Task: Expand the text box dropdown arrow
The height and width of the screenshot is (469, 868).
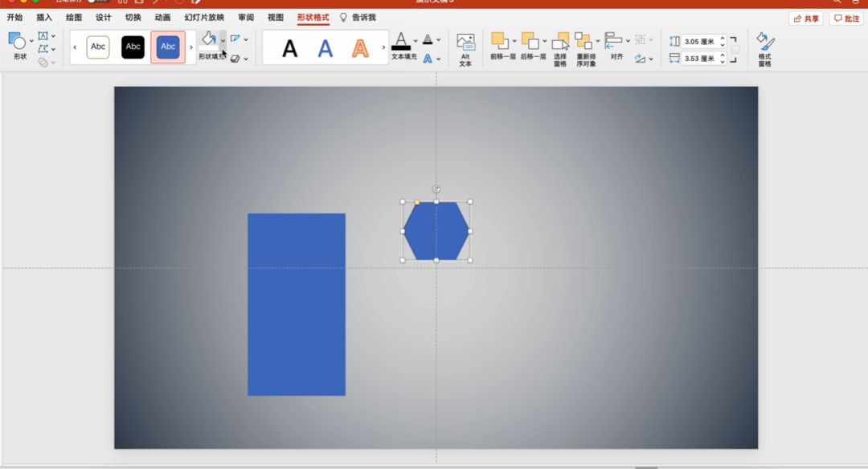Action: pyautogui.click(x=53, y=36)
